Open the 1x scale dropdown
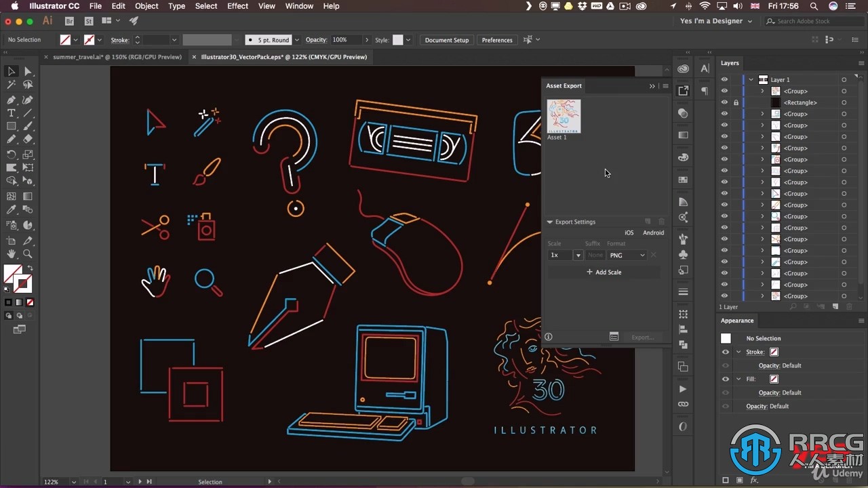 coord(578,256)
